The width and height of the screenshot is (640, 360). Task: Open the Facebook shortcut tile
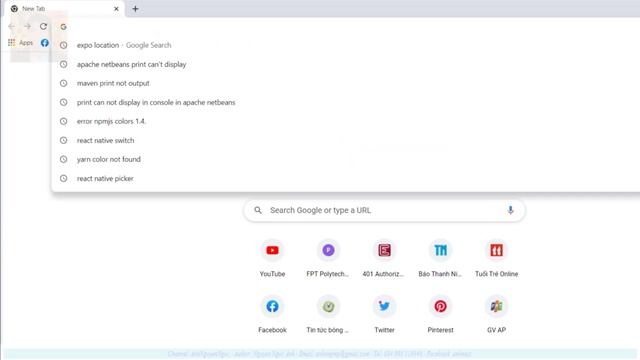tap(272, 314)
